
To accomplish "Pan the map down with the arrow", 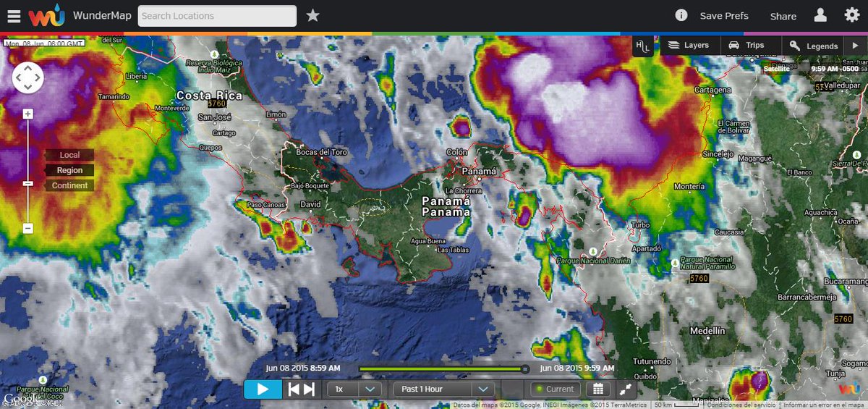I will [x=27, y=87].
